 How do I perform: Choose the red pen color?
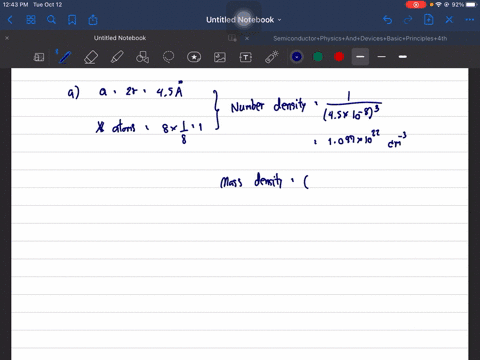tap(339, 57)
